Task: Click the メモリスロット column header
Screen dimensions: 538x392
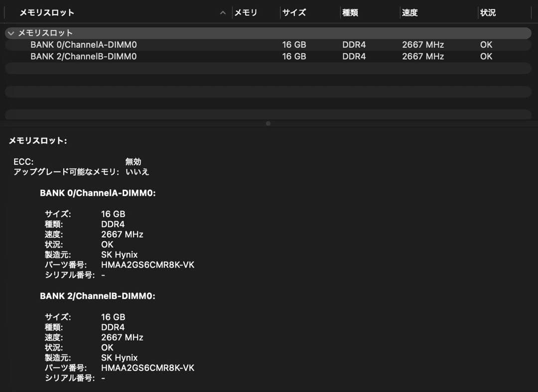Action: pyautogui.click(x=46, y=13)
